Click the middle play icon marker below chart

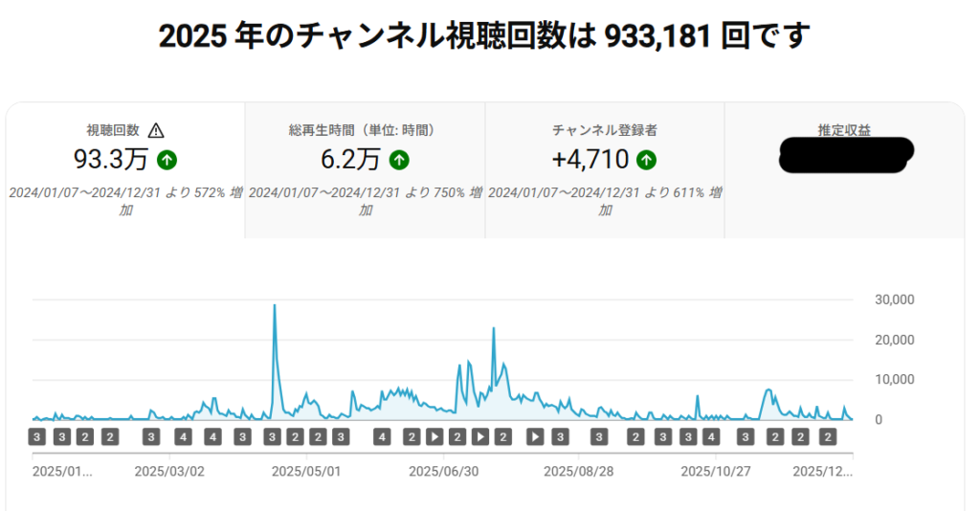(x=480, y=437)
